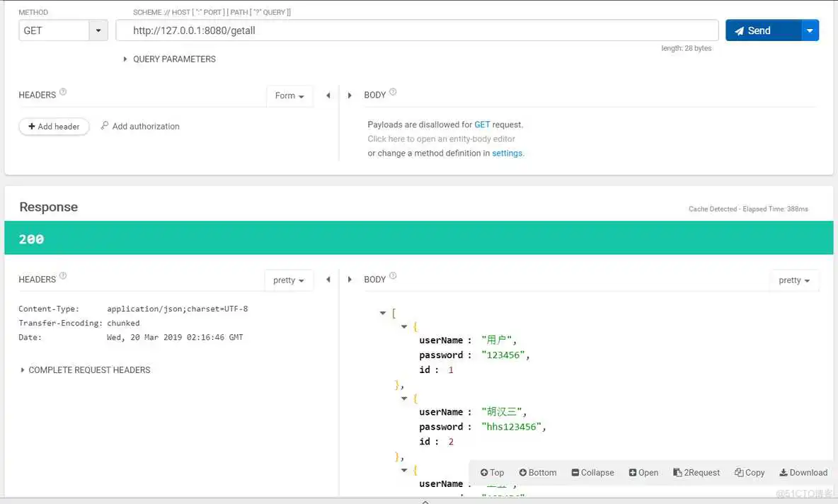The image size is (838, 504).
Task: Open the Form view selector
Action: tap(289, 95)
